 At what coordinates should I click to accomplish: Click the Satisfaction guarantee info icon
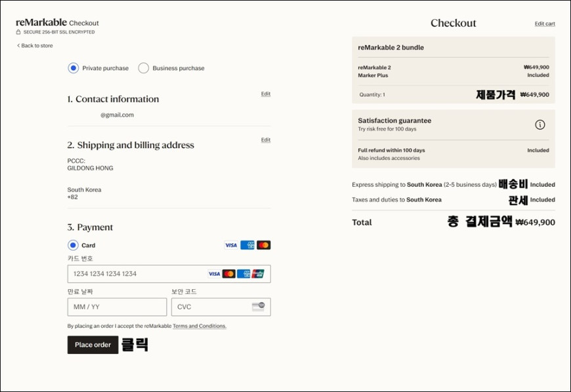click(x=539, y=125)
